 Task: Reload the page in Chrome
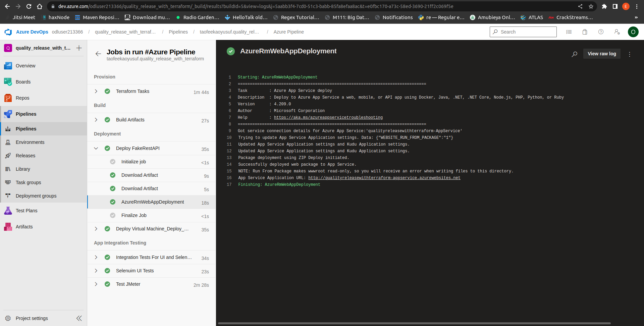tap(29, 6)
